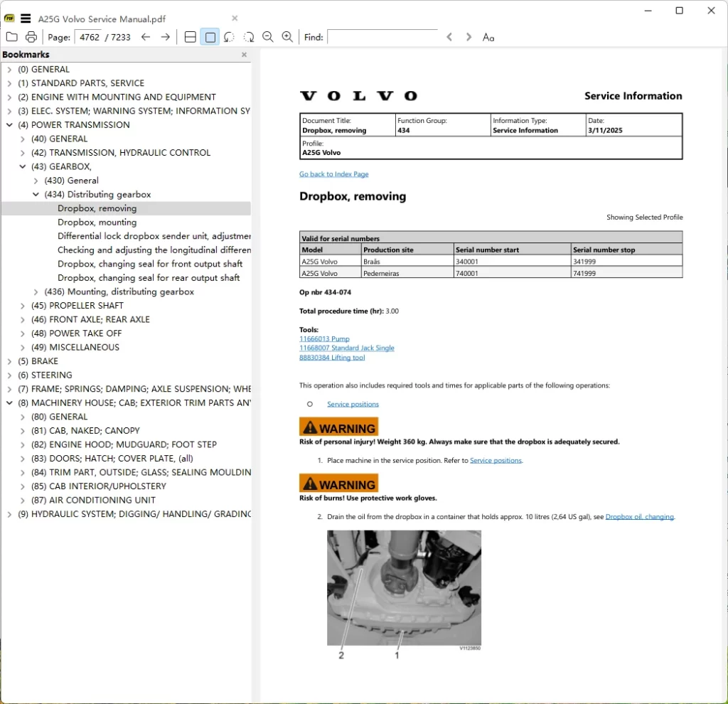Open Dropbox, changing seal for front output shaft

click(x=150, y=265)
